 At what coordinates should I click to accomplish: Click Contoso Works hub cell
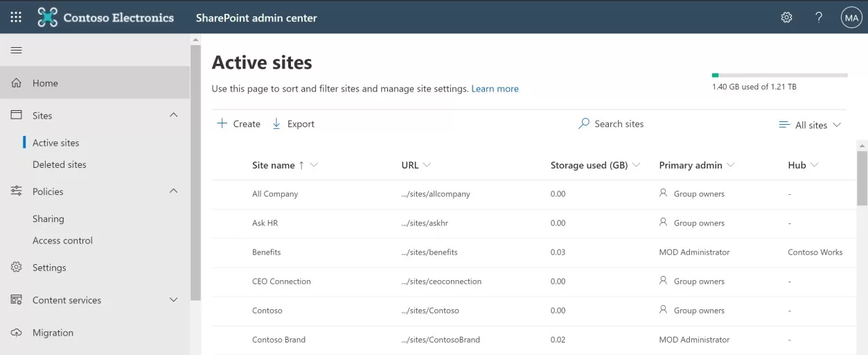(x=815, y=252)
